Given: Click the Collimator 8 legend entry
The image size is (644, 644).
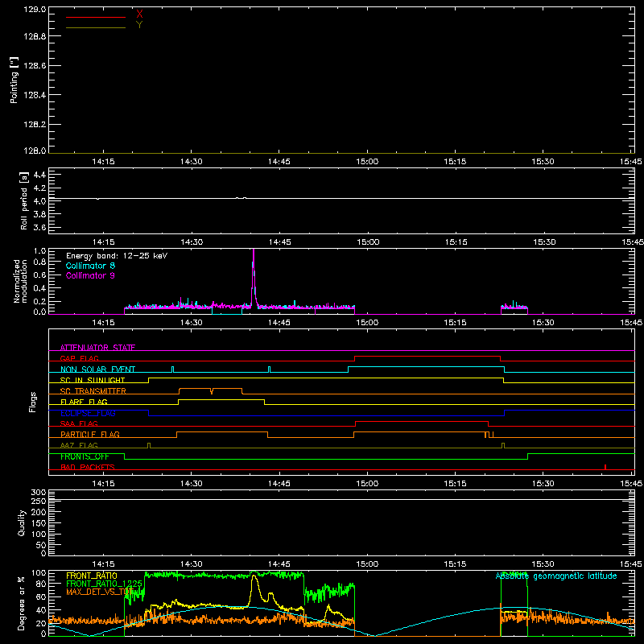Looking at the screenshot, I should point(90,266).
